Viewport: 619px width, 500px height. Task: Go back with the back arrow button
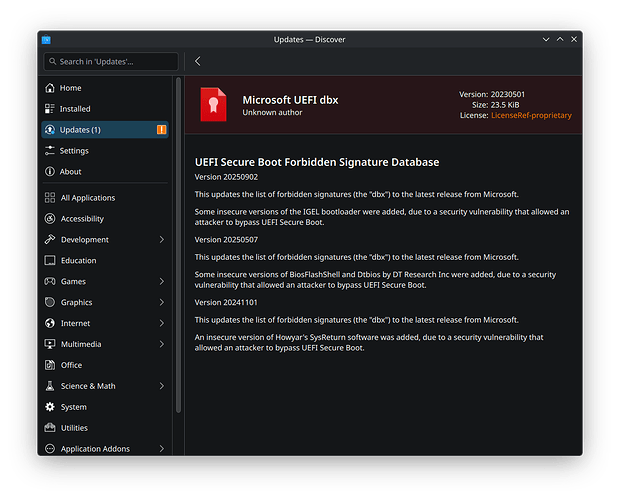[198, 61]
